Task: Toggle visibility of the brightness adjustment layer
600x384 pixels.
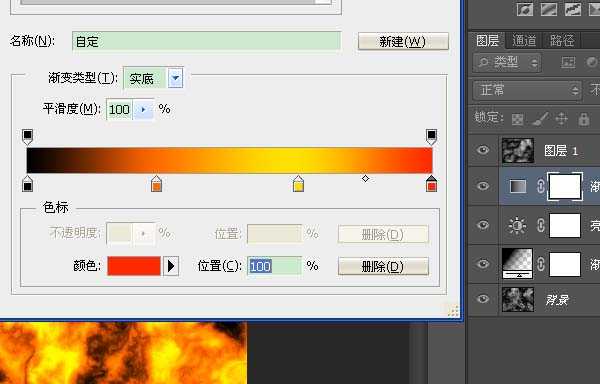Action: click(483, 225)
